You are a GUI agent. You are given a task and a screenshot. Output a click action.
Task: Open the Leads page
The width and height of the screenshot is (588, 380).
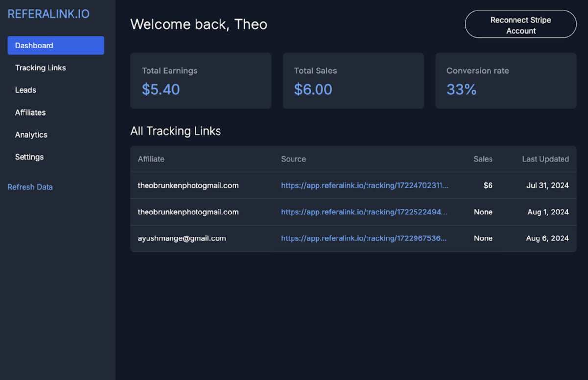pyautogui.click(x=25, y=90)
